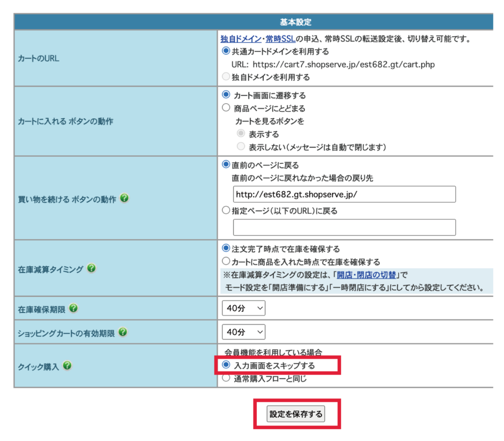Click help icon beside ショッピングカートの有効期限
Screen dimensions: 504x441
point(123,332)
